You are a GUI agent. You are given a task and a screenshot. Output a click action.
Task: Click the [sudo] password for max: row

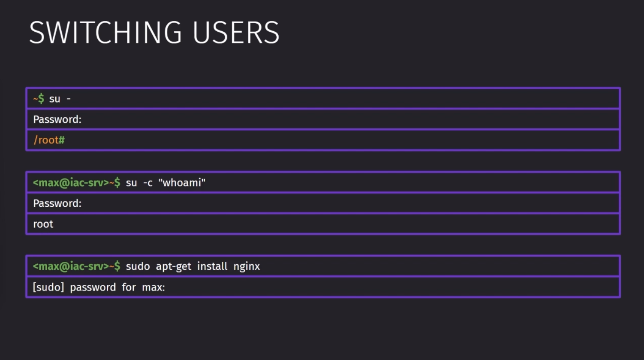(x=323, y=287)
